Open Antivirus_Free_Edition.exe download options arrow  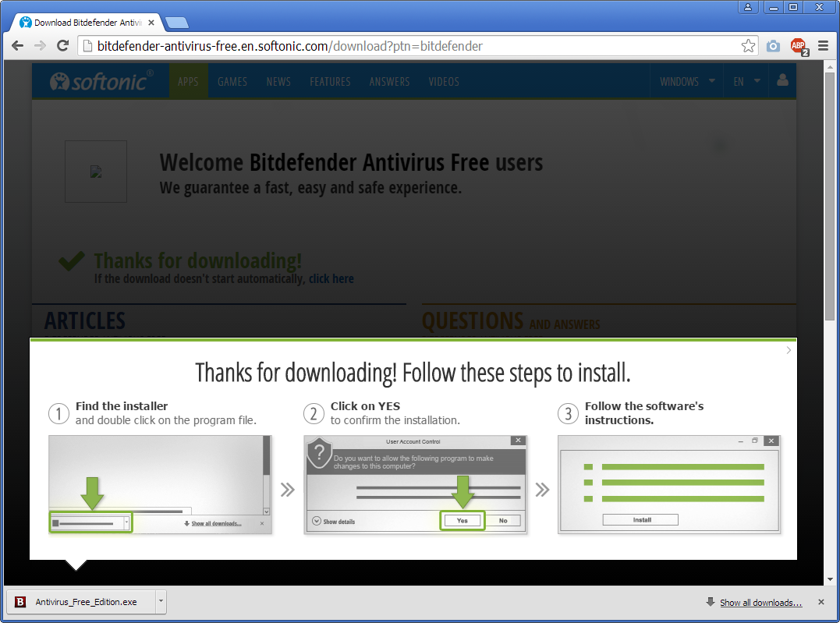[x=161, y=602]
